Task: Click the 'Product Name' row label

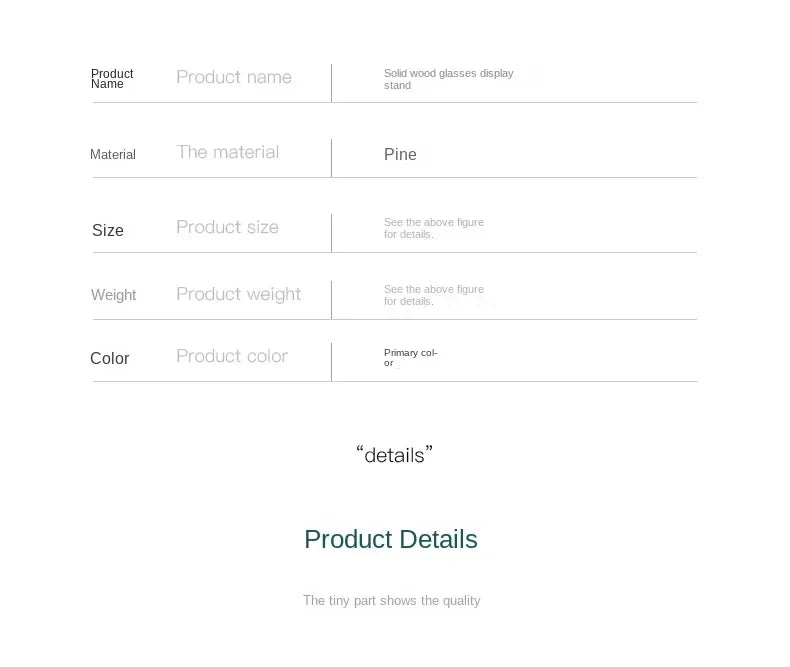Action: (112, 79)
